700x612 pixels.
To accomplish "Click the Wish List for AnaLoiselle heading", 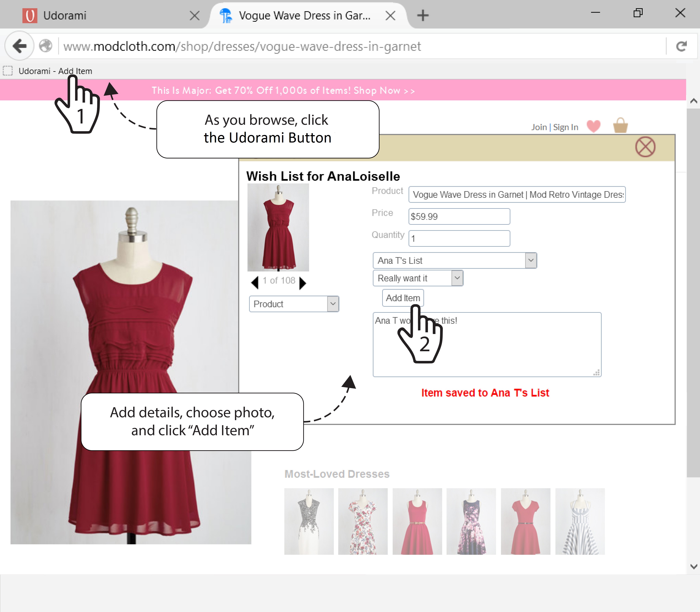I will (323, 176).
